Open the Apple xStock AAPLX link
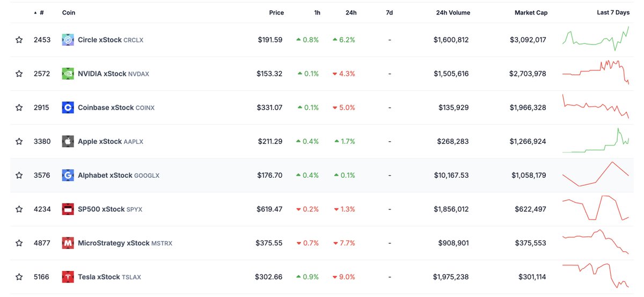Image resolution: width=644 pixels, height=297 pixels. point(111,141)
